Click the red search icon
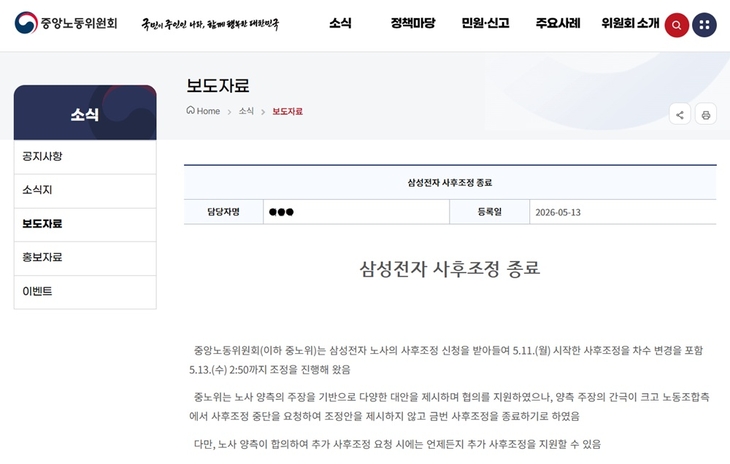The width and height of the screenshot is (730, 464). coord(676,25)
